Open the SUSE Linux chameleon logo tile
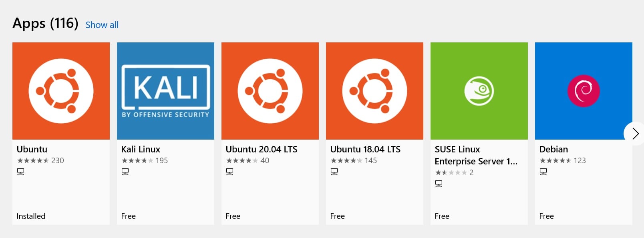The image size is (644, 238). tap(479, 91)
